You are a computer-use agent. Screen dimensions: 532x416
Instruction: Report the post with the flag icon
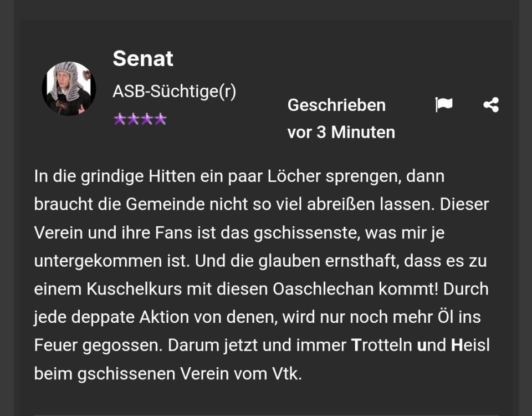443,104
